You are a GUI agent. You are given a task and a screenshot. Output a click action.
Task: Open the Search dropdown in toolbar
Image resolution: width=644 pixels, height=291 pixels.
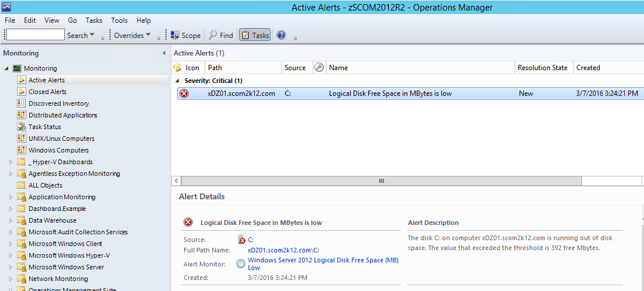click(x=81, y=35)
